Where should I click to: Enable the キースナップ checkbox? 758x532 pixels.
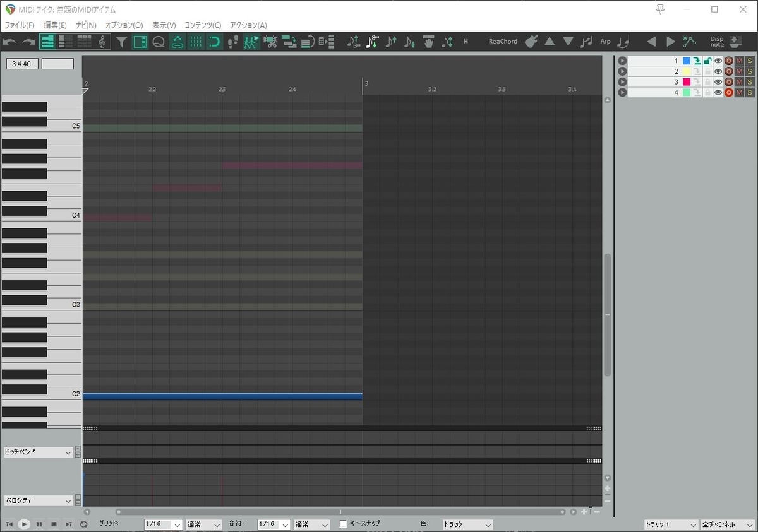pyautogui.click(x=344, y=524)
